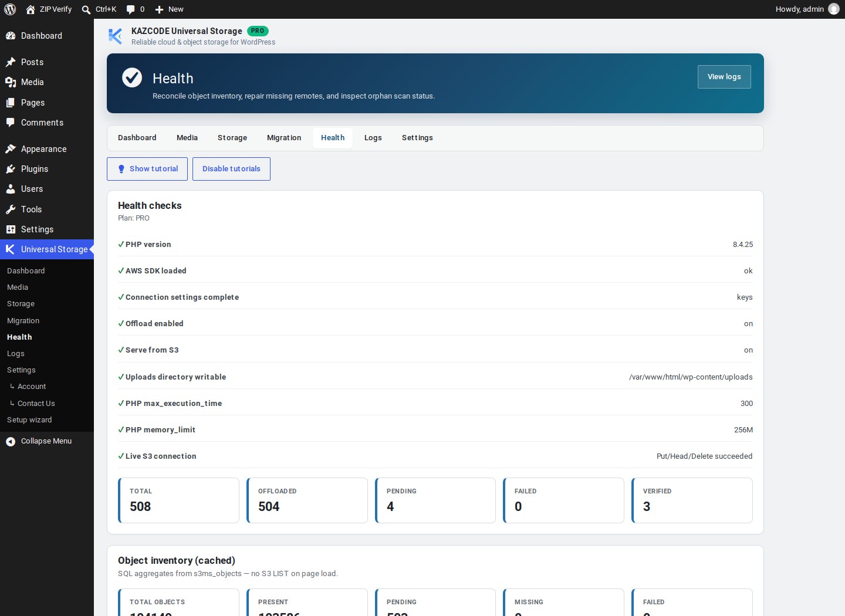Open Account submenu link

coord(32,387)
